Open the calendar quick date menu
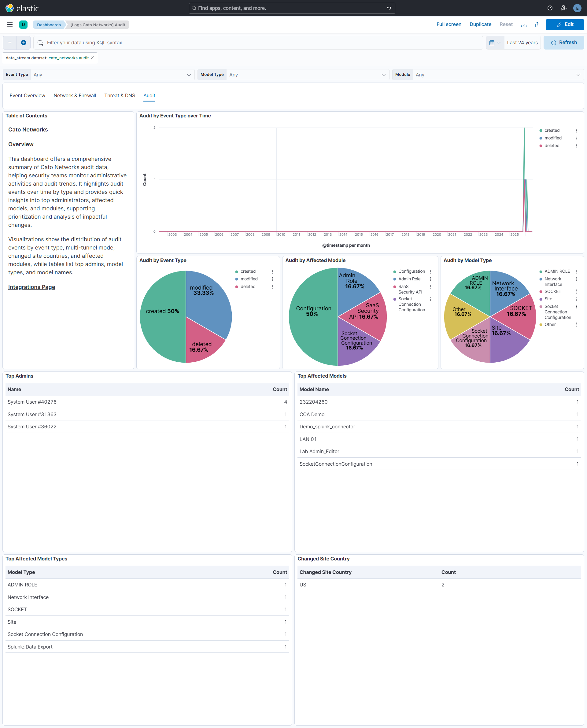Viewport: 587px width, 728px height. click(495, 42)
